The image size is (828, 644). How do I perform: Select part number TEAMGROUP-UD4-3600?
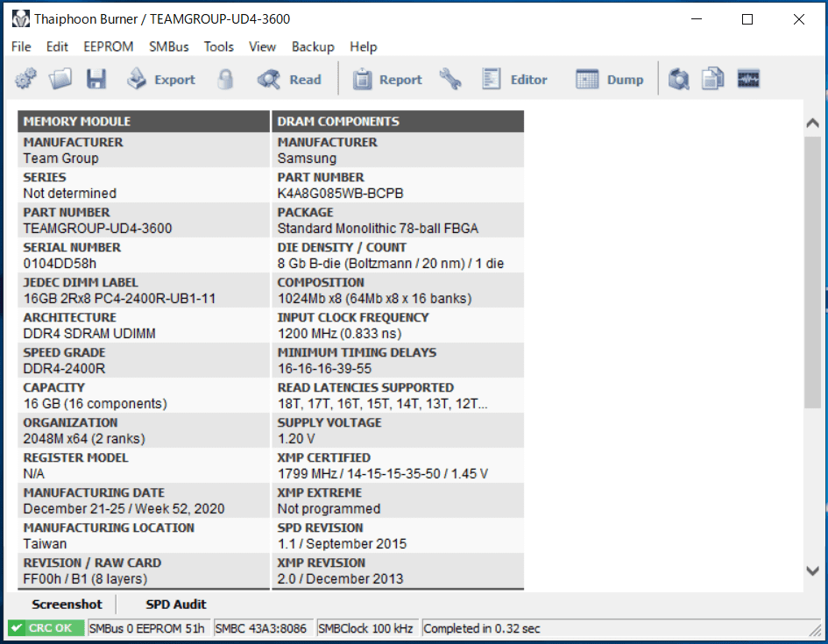point(97,229)
